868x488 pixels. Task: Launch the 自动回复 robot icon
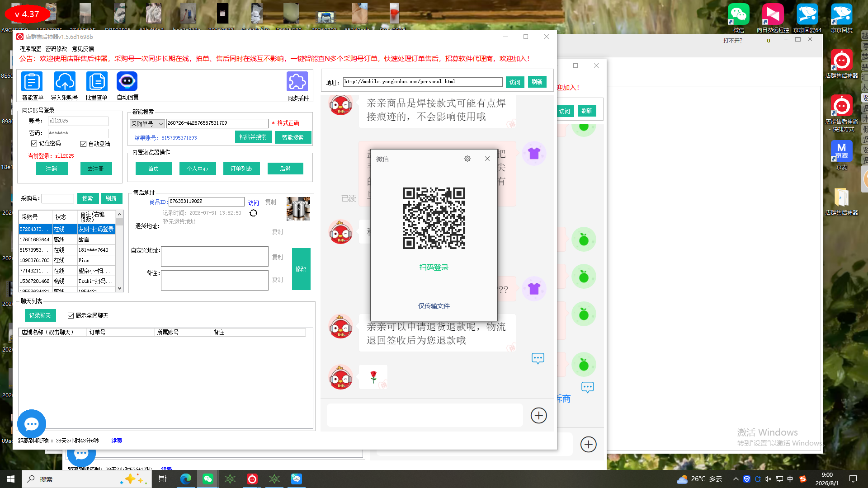(127, 82)
